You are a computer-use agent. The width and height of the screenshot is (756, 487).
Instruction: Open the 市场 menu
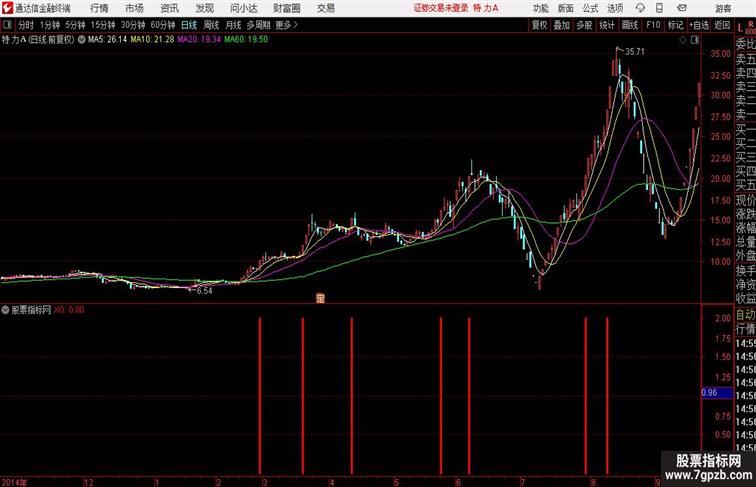(134, 8)
